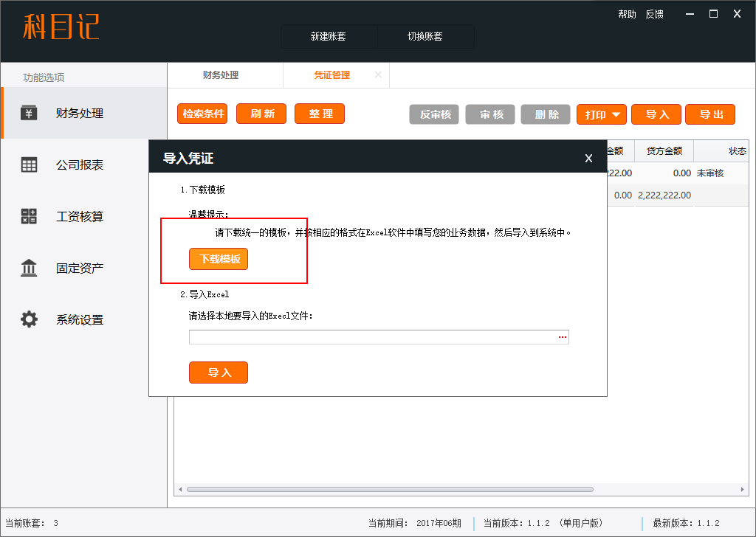Click the 检索条件 search filter button

point(202,114)
